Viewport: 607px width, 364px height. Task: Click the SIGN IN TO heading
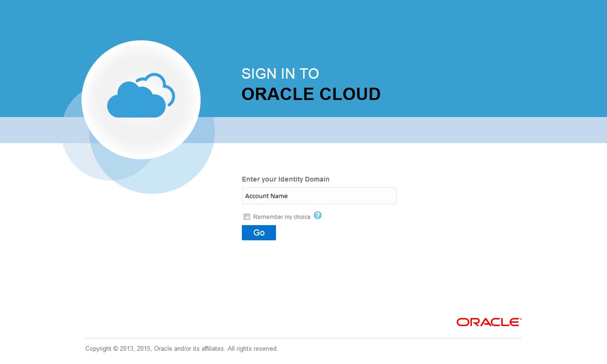click(x=280, y=73)
